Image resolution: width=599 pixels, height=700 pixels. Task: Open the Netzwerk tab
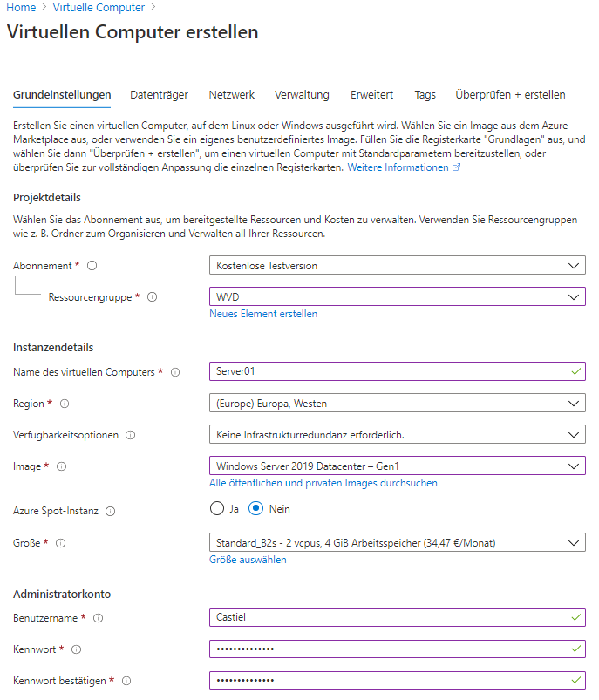point(231,94)
